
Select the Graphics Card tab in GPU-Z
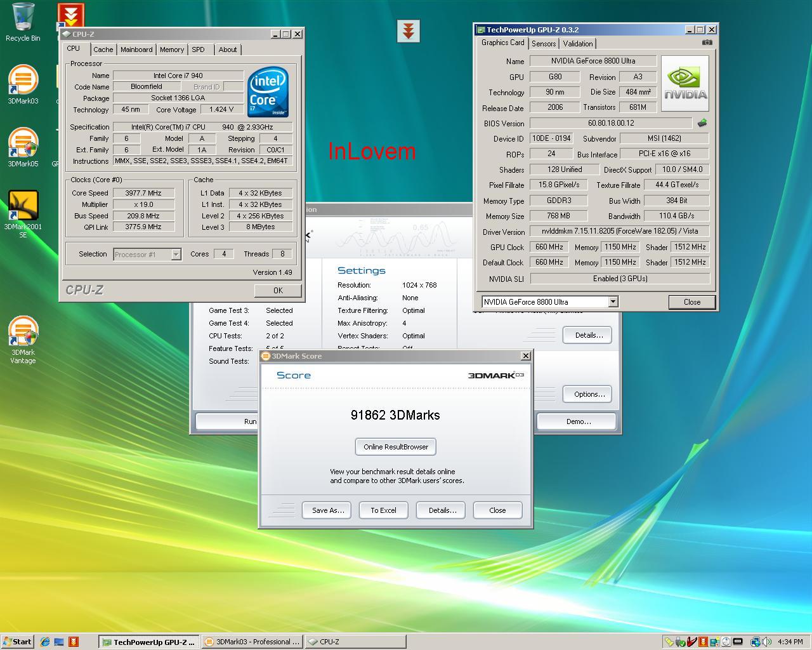click(502, 43)
